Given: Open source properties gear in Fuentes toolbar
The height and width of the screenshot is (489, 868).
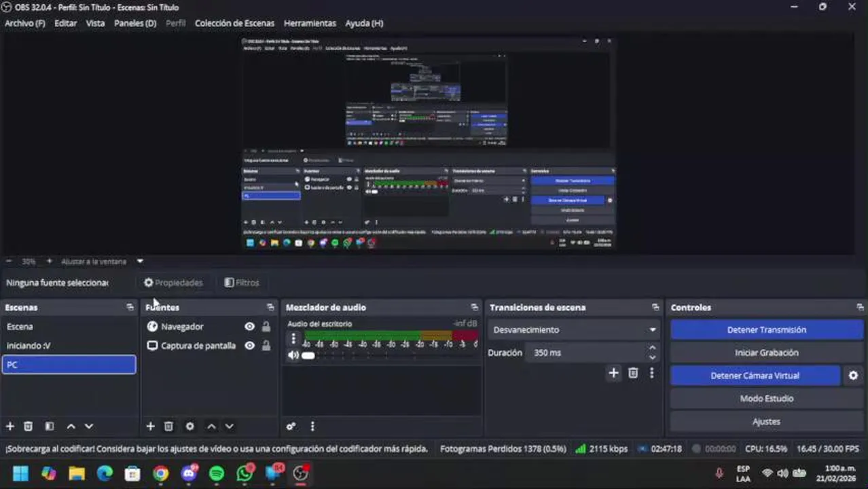Looking at the screenshot, I should pos(190,427).
